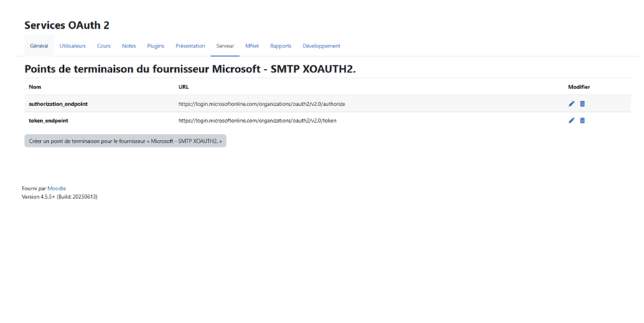Viewport: 644px width, 323px height.
Task: Click Créer un point de terminaison button
Action: pos(125,141)
